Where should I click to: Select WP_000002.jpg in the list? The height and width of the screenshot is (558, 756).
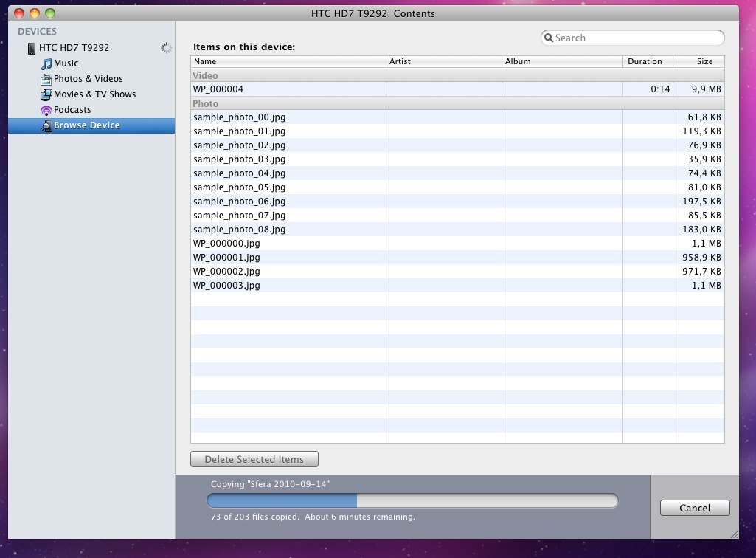[457, 271]
